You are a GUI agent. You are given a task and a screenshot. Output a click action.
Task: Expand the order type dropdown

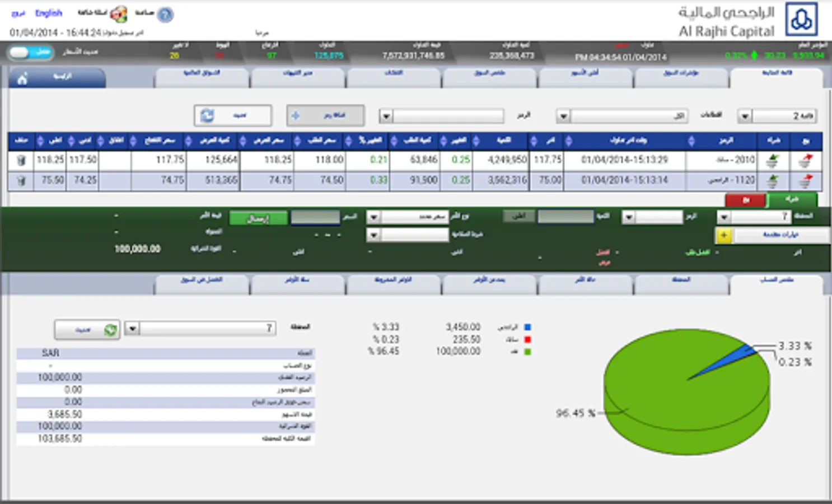[373, 217]
